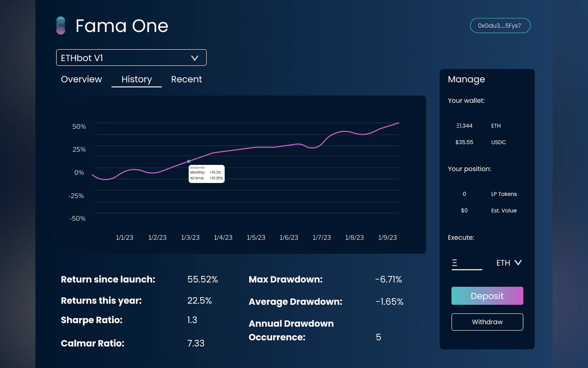This screenshot has width=588, height=368.
Task: Switch to the Overview tab
Action: (81, 79)
